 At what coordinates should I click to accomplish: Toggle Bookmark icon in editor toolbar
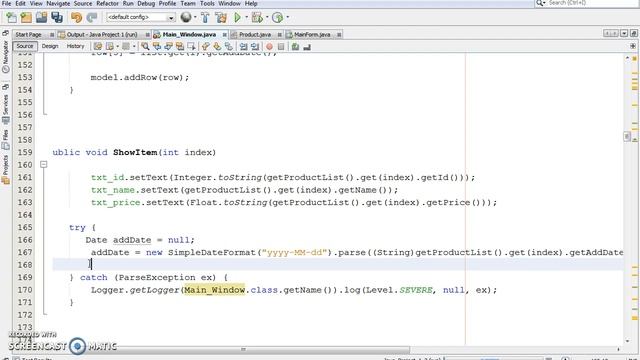[x=229, y=47]
